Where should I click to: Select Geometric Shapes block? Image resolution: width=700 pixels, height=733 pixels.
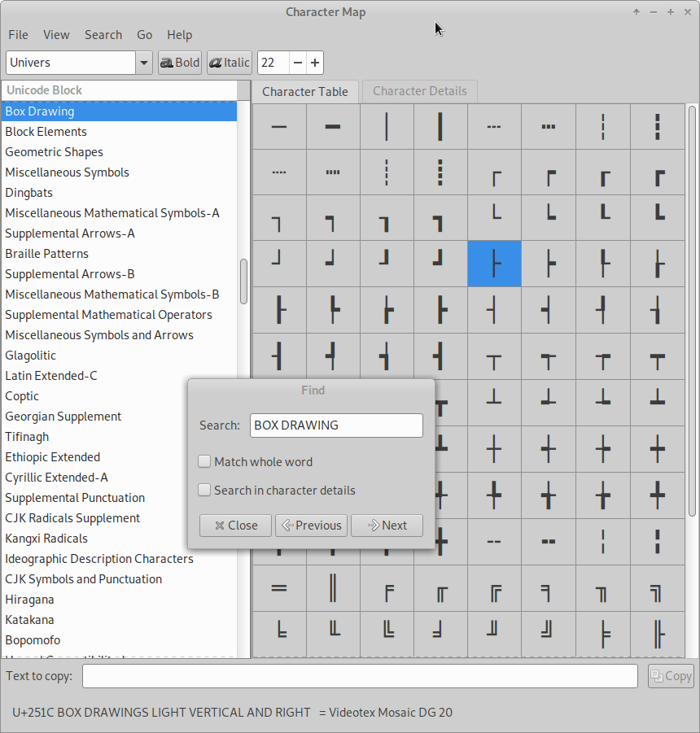pyautogui.click(x=120, y=152)
